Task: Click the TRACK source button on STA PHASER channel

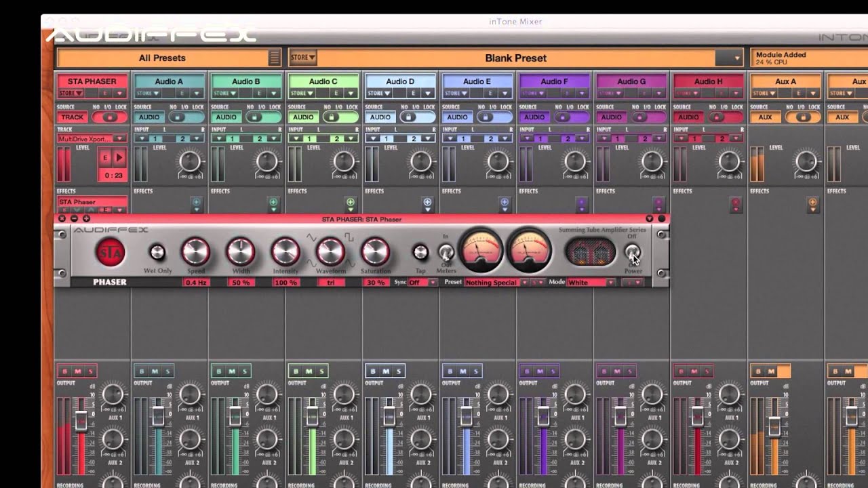Action: (x=73, y=117)
